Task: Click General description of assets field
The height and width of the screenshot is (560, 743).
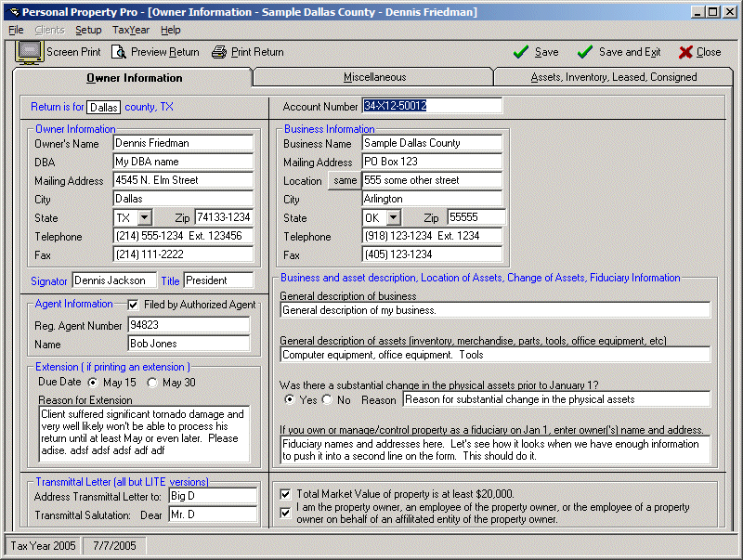Action: click(x=495, y=355)
